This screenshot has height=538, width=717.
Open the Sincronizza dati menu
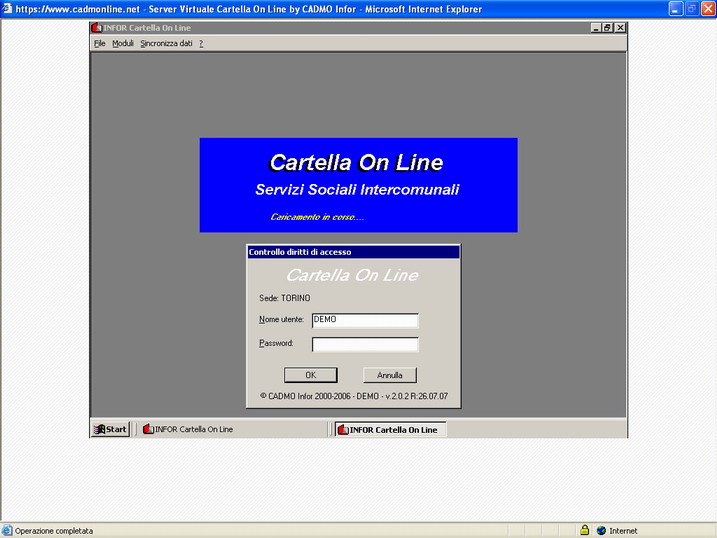[x=166, y=43]
